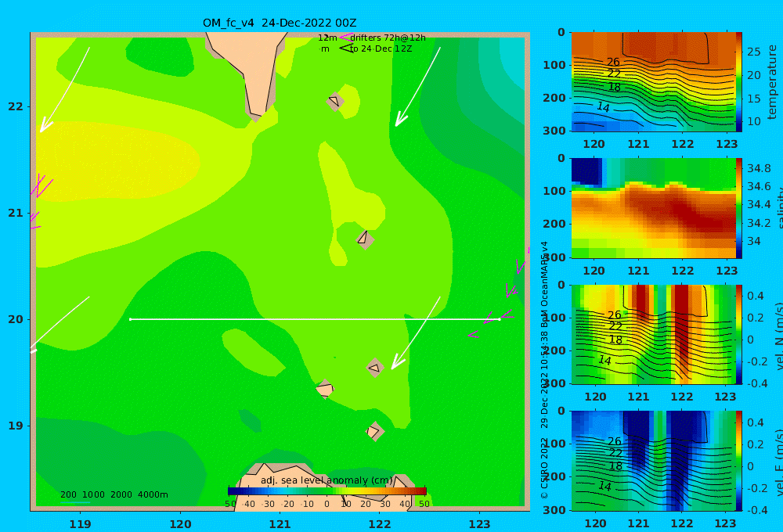
Task: Click the white transect line at 20N
Action: pyautogui.click(x=315, y=319)
